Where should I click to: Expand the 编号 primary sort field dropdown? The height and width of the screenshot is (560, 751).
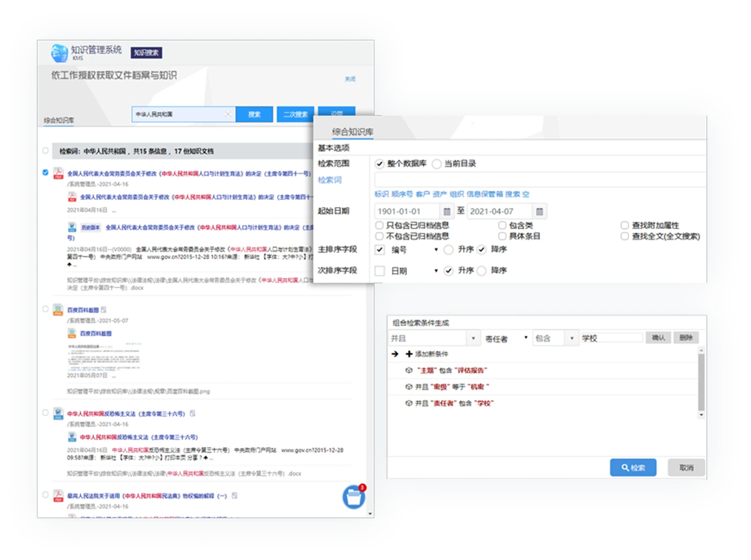[436, 250]
